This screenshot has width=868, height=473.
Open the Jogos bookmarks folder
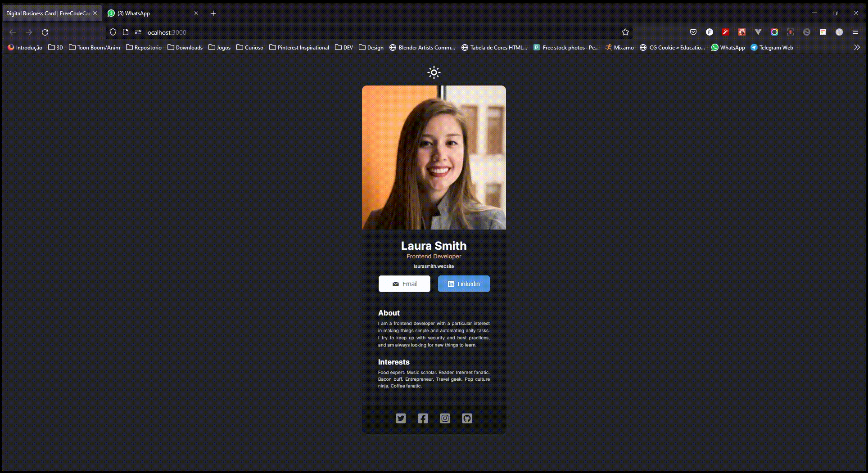pyautogui.click(x=220, y=47)
